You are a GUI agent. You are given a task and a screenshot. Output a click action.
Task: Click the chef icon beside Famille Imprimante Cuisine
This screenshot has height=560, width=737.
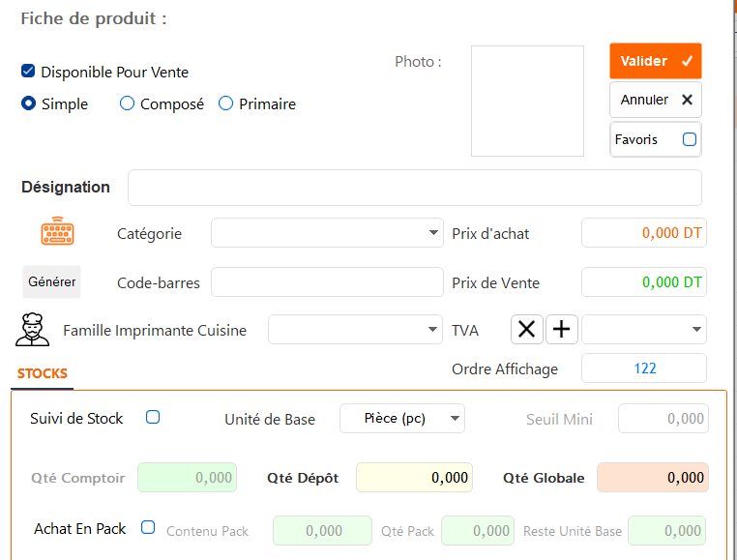click(x=33, y=330)
